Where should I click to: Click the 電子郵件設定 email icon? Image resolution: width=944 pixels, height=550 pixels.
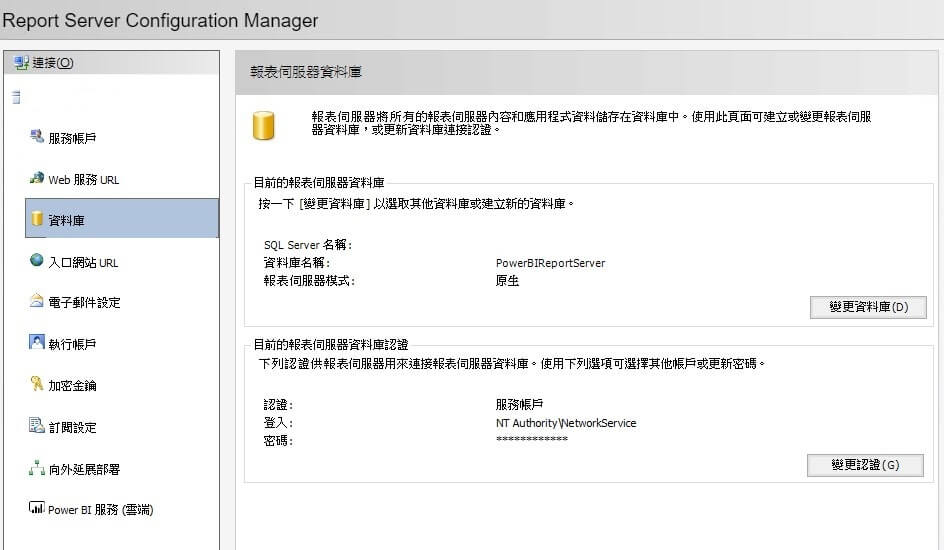tap(37, 302)
